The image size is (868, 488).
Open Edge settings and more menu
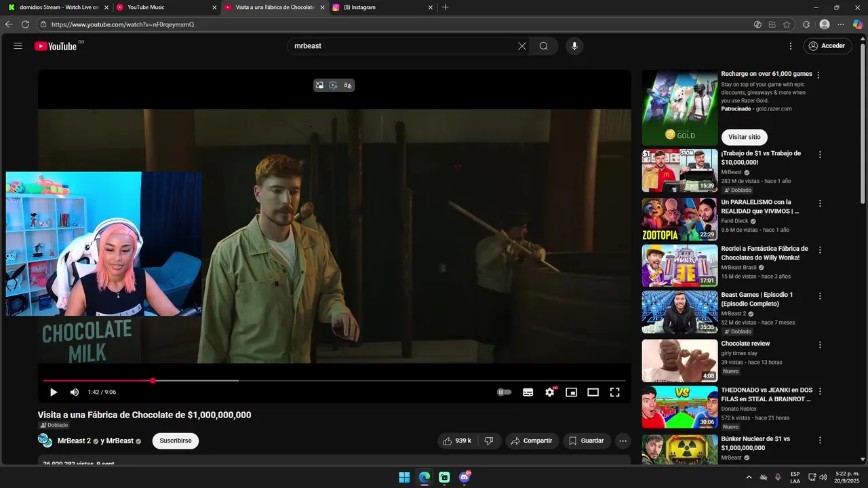841,24
